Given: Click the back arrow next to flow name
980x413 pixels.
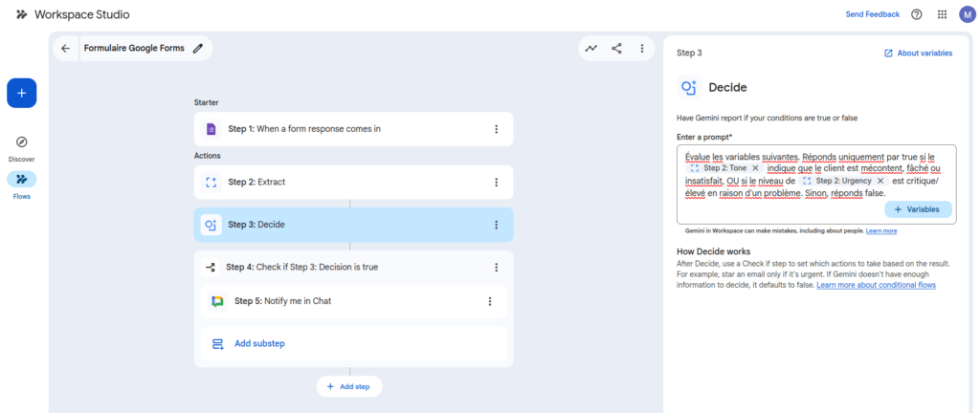Looking at the screenshot, I should pyautogui.click(x=66, y=49).
